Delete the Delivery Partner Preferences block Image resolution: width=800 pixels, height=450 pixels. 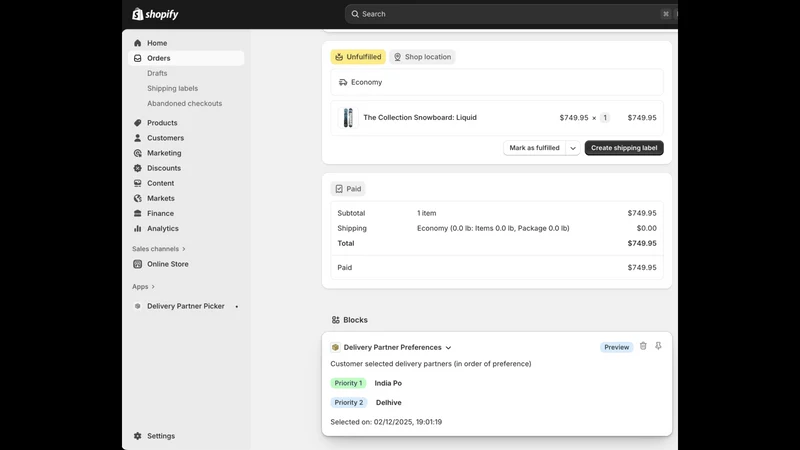pyautogui.click(x=643, y=346)
